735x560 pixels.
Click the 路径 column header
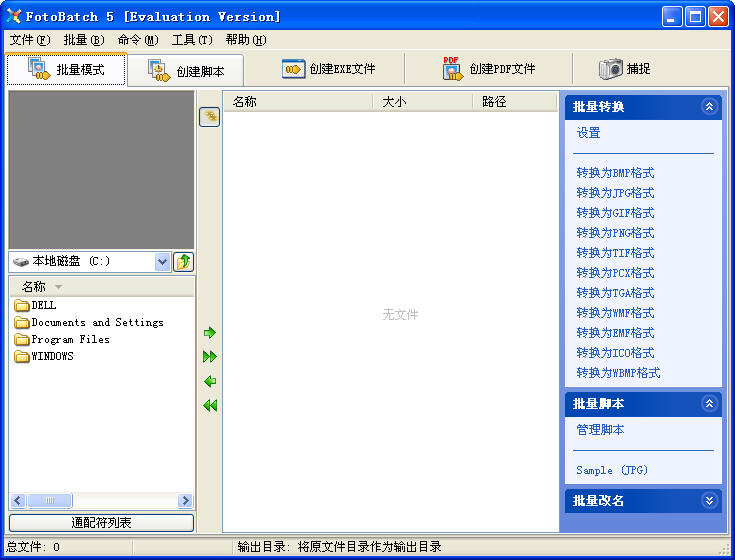515,102
